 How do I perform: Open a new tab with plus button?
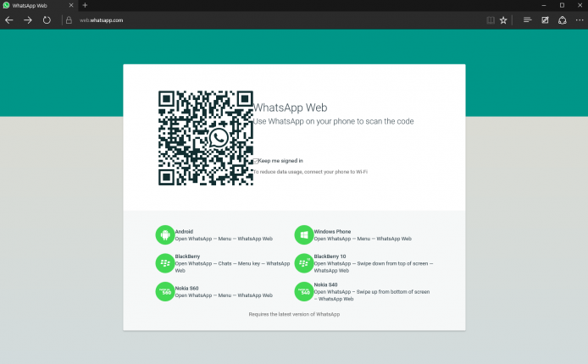point(85,5)
